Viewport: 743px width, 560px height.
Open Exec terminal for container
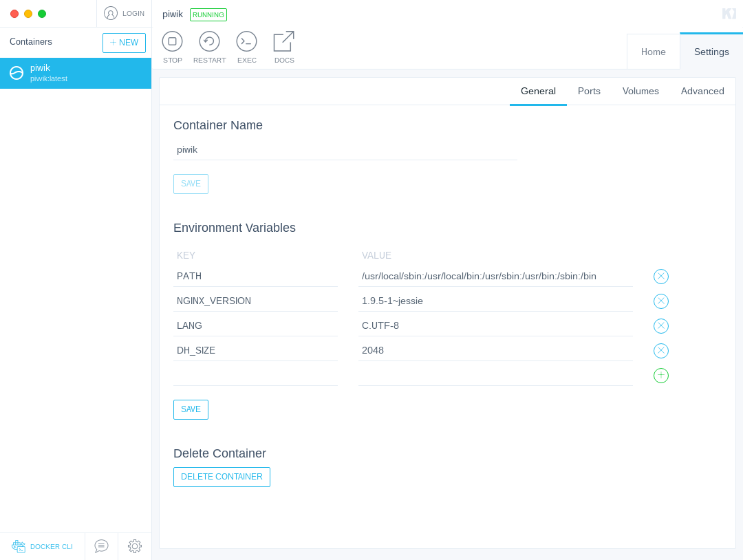pos(246,42)
